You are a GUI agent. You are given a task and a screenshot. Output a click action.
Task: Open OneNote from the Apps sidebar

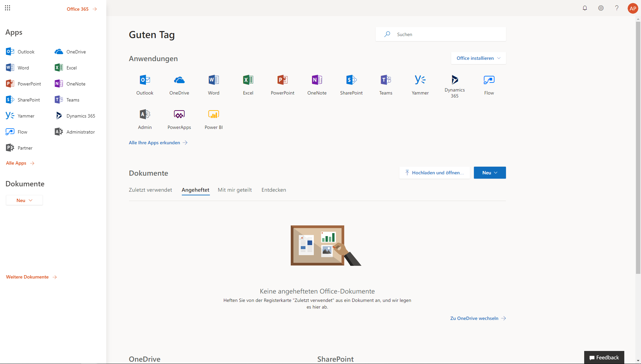tap(70, 84)
